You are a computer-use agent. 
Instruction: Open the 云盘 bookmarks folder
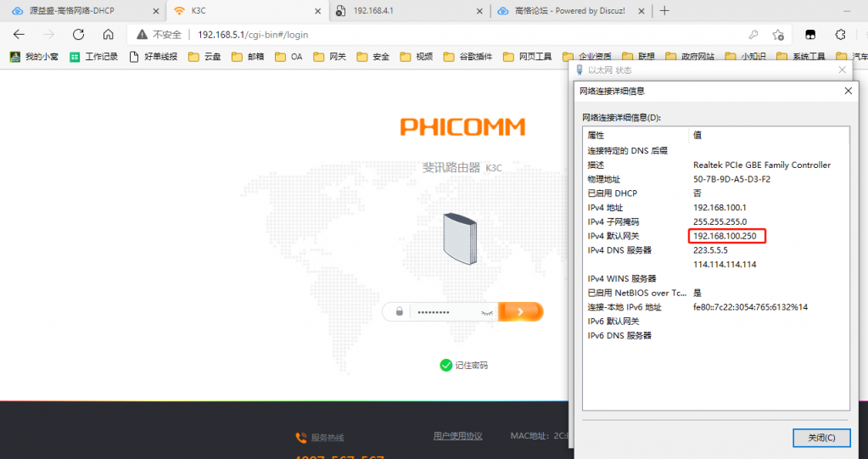tap(204, 57)
